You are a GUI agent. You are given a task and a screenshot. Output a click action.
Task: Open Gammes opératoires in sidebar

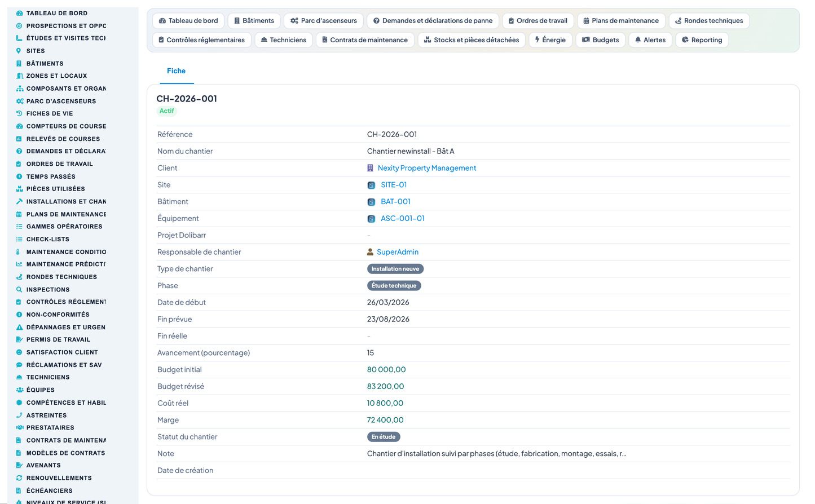click(x=64, y=227)
